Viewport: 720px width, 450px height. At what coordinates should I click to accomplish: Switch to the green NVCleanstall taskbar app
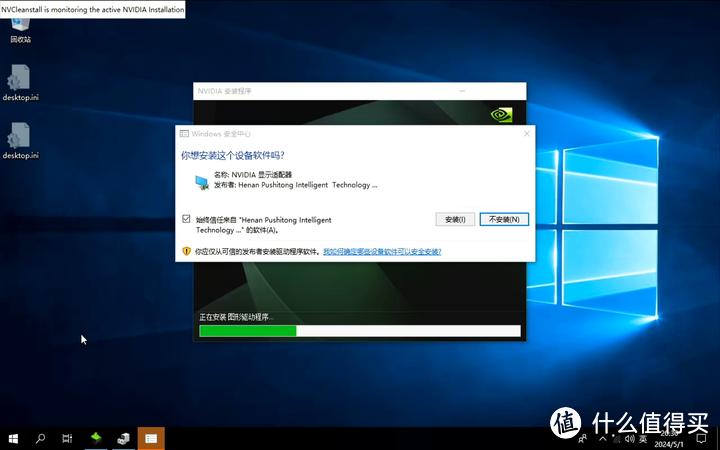coord(96,438)
